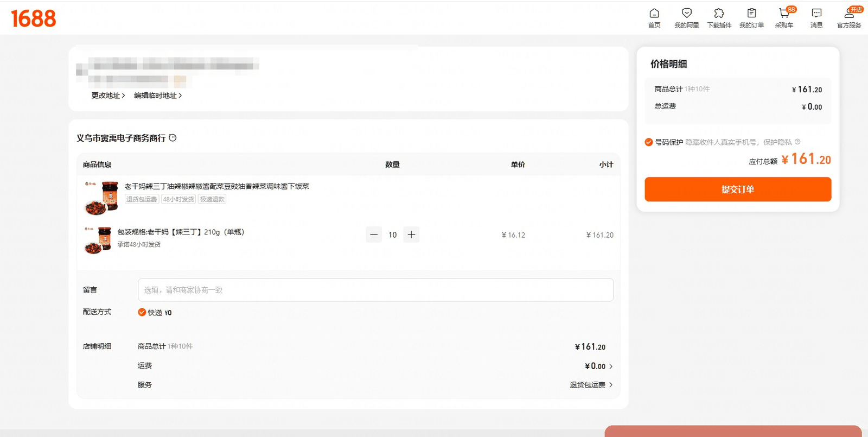
Task: Decrease quantity with minus button
Action: [374, 235]
